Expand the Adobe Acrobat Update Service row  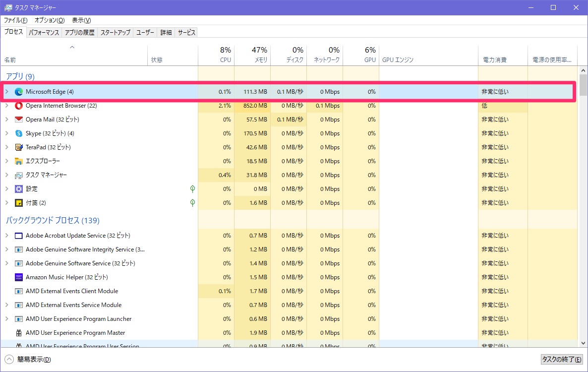point(7,236)
